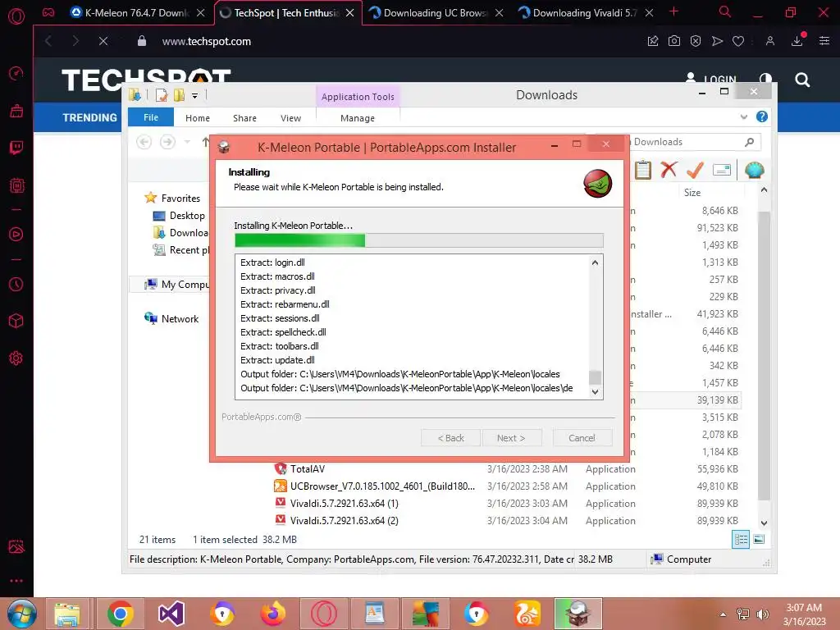Click the shell globe icon in Explorer toolbar
This screenshot has height=630, width=840.
[755, 170]
